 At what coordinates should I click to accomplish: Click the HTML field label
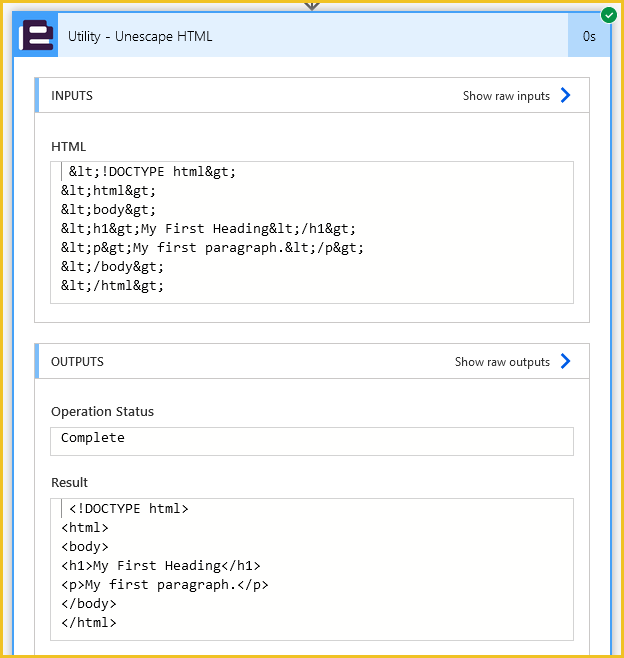68,147
